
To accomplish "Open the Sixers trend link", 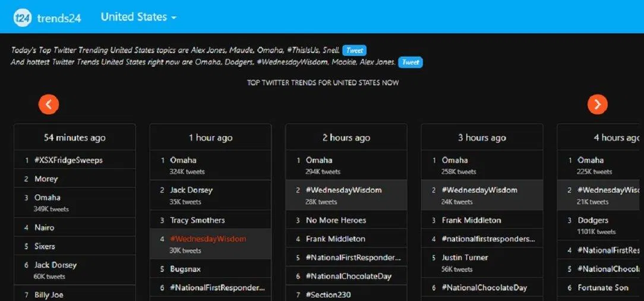I will 45,246.
